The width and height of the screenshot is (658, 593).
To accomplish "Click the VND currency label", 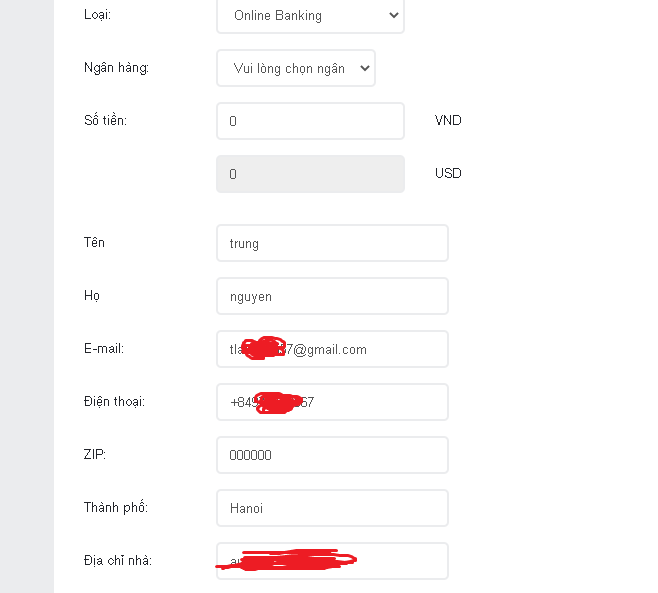I will [x=448, y=120].
